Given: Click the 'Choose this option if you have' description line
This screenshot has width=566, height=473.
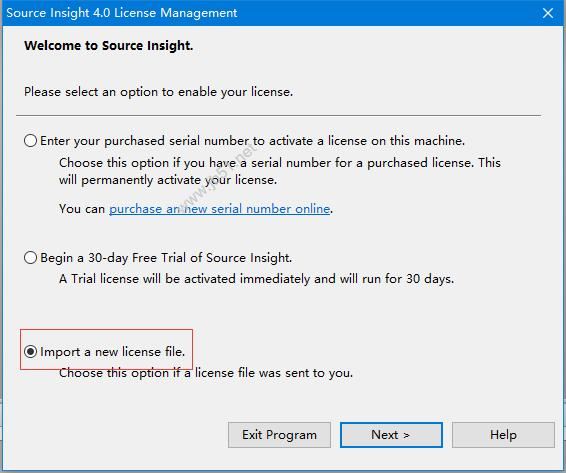Looking at the screenshot, I should click(x=280, y=163).
